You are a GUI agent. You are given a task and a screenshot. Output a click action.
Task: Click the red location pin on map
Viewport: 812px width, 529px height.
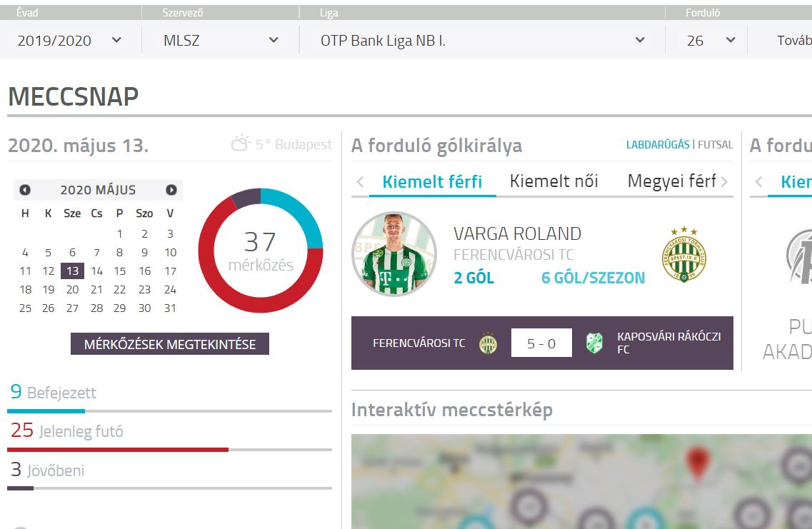pyautogui.click(x=698, y=463)
